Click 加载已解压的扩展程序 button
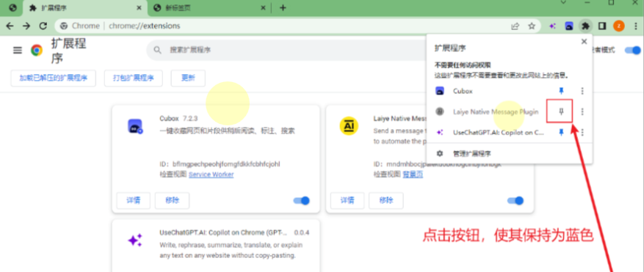Screen dimensions: 644x272 53,78
